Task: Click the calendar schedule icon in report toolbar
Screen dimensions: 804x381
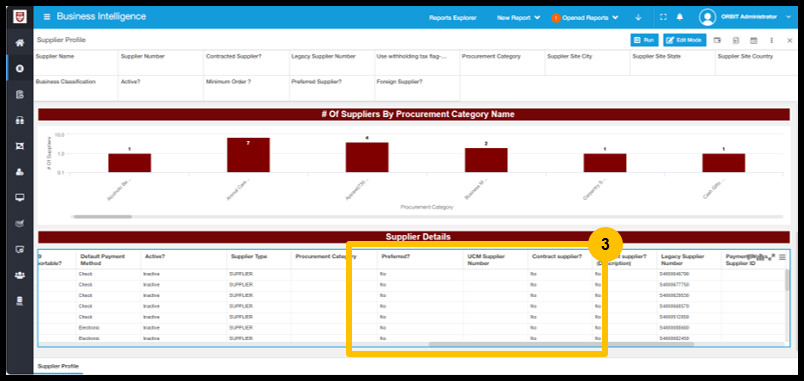Action: tap(753, 40)
